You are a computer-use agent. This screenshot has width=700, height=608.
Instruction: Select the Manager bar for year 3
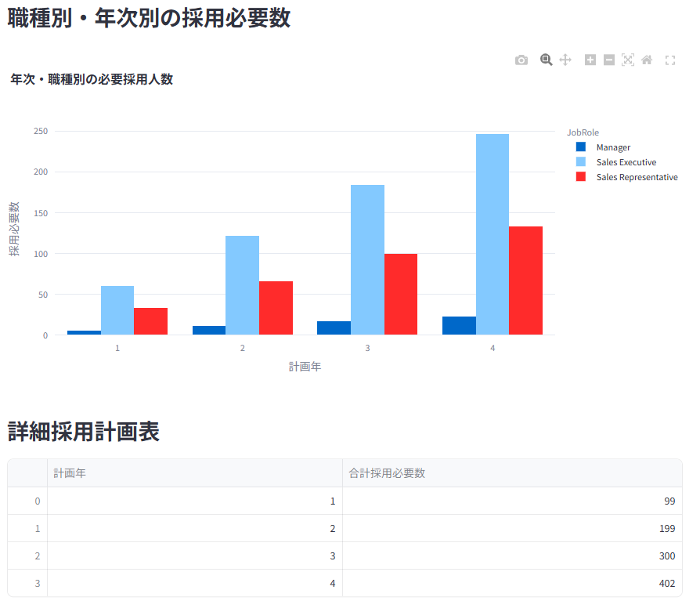pos(334,328)
